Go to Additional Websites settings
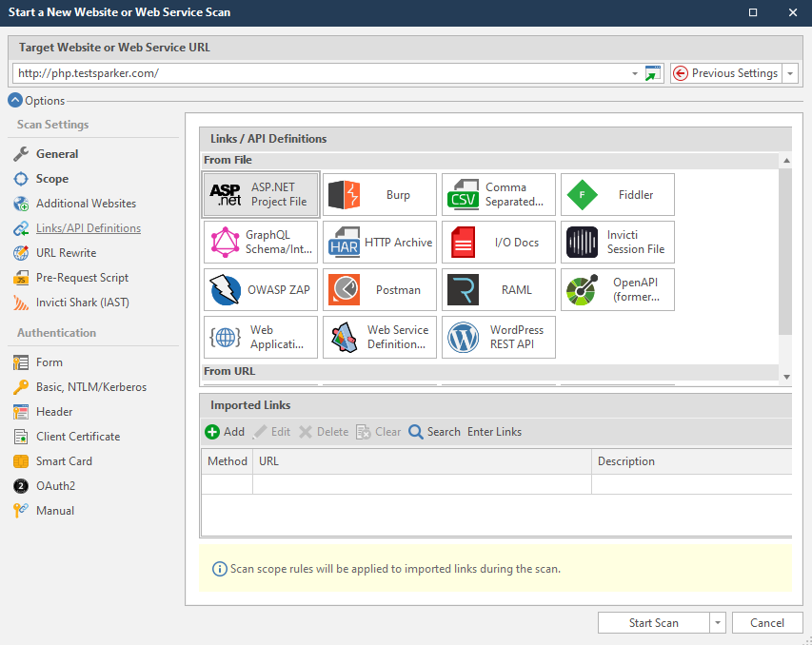Screen dimensions: 812x645 pyautogui.click(x=86, y=204)
